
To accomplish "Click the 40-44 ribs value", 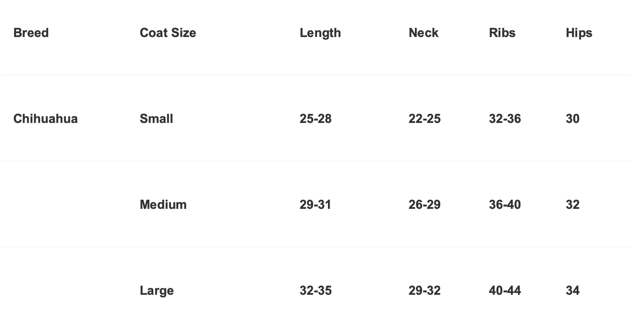I will pyautogui.click(x=504, y=290).
